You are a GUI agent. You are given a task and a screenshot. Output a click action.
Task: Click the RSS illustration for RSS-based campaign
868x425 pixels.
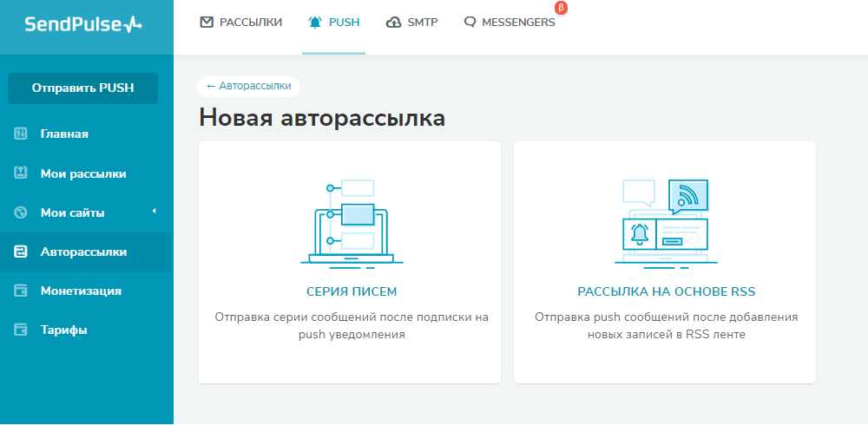point(666,224)
